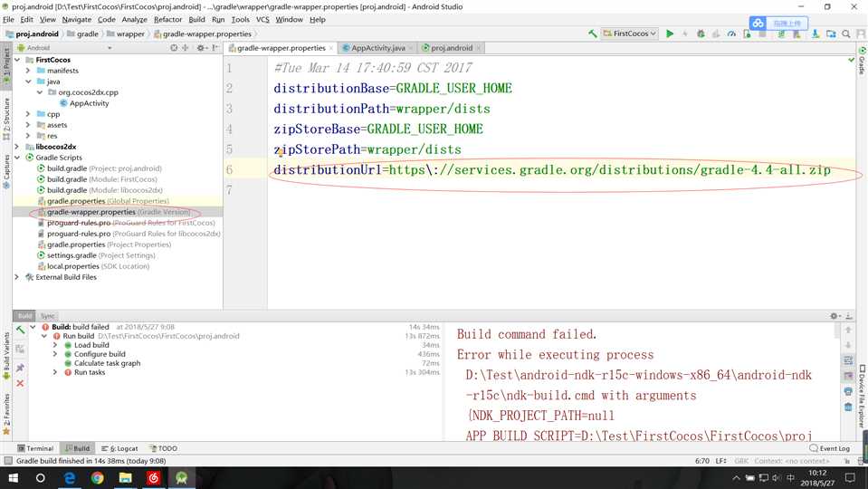Open the Logcat tool window
The width and height of the screenshot is (868, 489).
coord(119,448)
